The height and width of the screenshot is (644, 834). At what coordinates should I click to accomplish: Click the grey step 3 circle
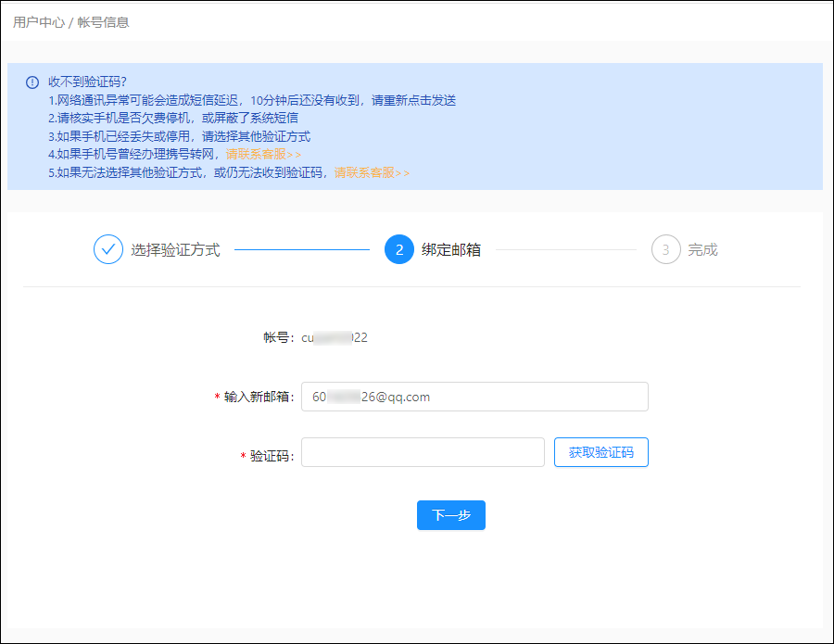click(665, 249)
